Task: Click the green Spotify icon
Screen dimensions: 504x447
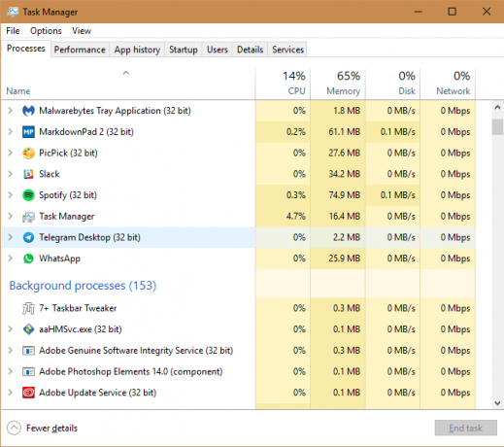Action: click(28, 195)
